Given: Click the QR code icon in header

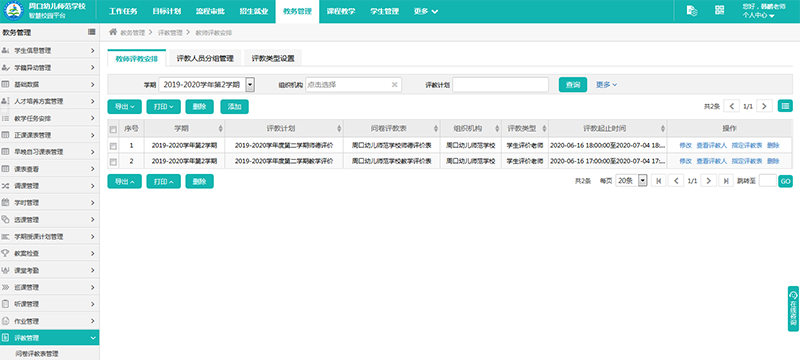Looking at the screenshot, I should point(719,11).
